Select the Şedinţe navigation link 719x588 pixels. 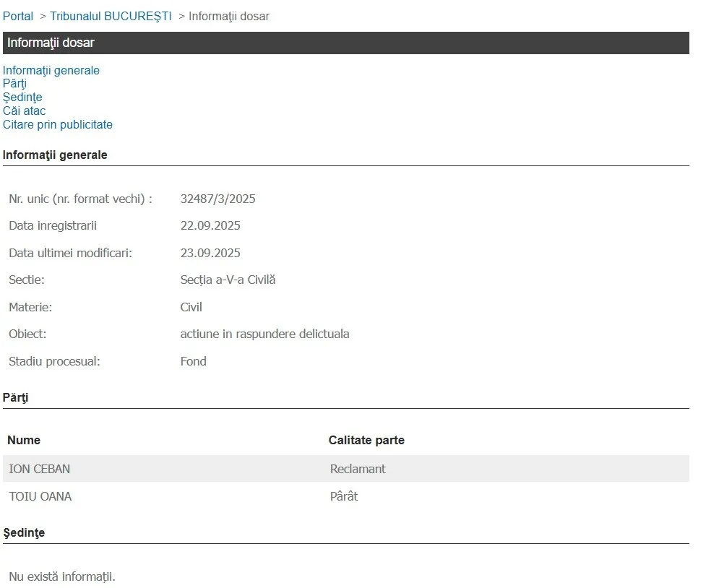click(22, 97)
